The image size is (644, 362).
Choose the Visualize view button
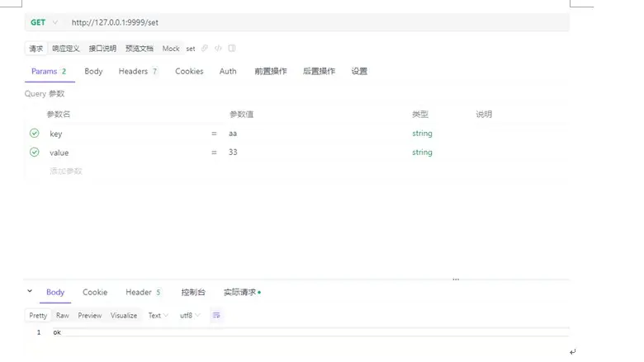(124, 315)
